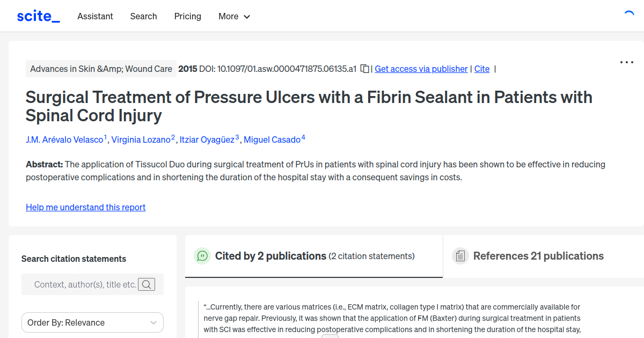The width and height of the screenshot is (644, 338).
Task: Click the Advances in Skin & Wound Care badge
Action: [101, 69]
